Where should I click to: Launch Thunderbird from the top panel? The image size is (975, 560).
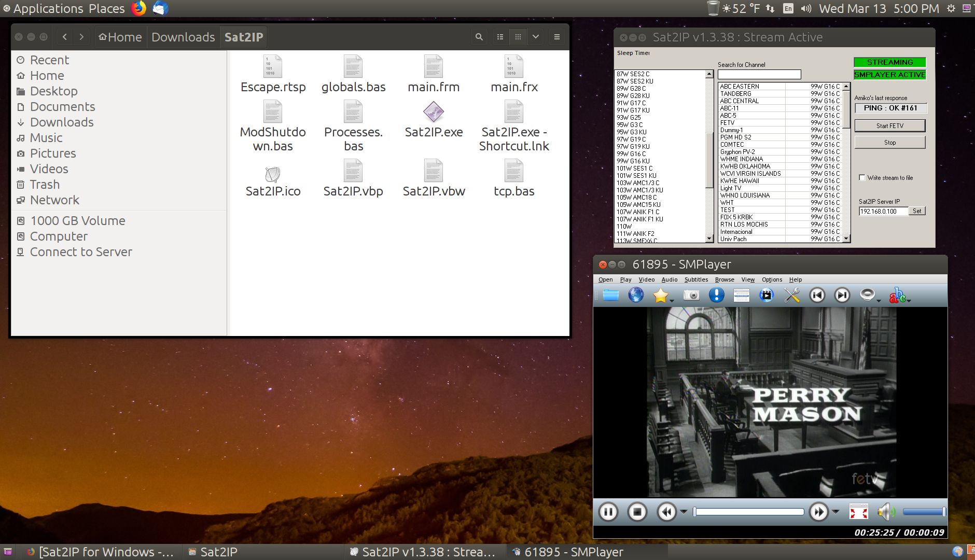coord(160,8)
